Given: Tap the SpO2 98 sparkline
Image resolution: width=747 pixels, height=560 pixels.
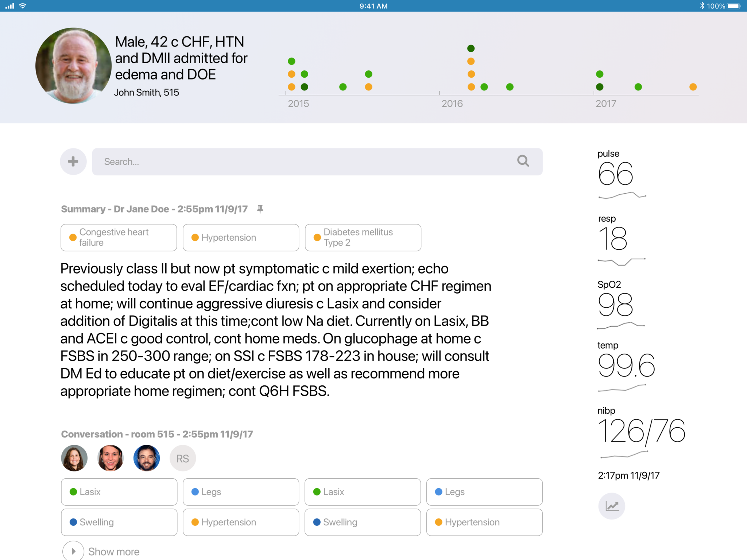Looking at the screenshot, I should [x=621, y=325].
